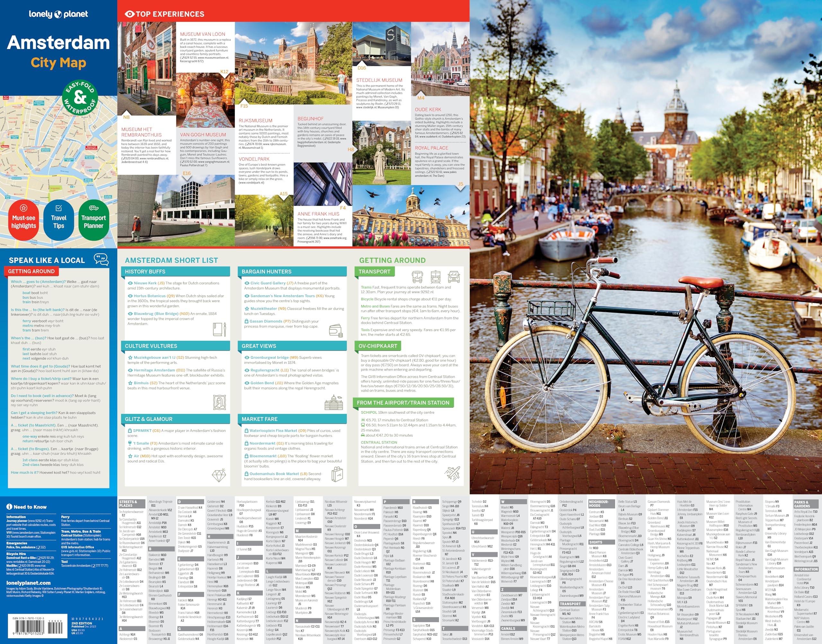
Task: Click the framed portrait icon in Culture Vultures
Action: (x=219, y=402)
